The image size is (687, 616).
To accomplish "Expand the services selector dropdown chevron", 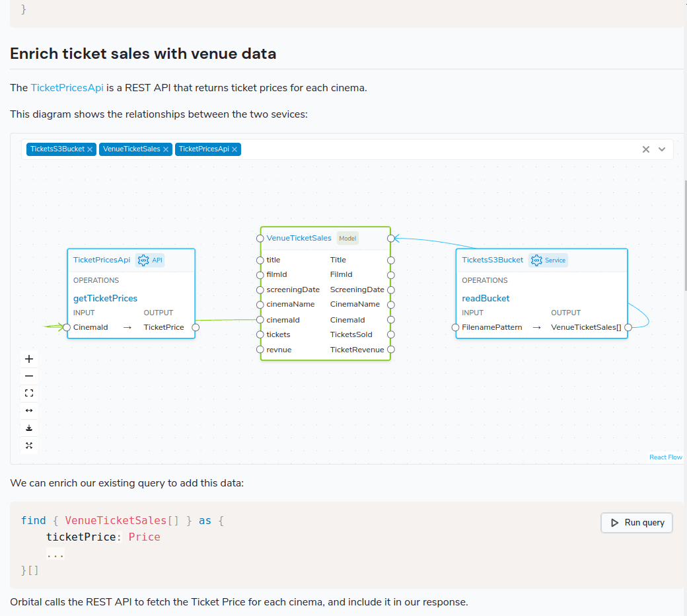I will coord(662,149).
